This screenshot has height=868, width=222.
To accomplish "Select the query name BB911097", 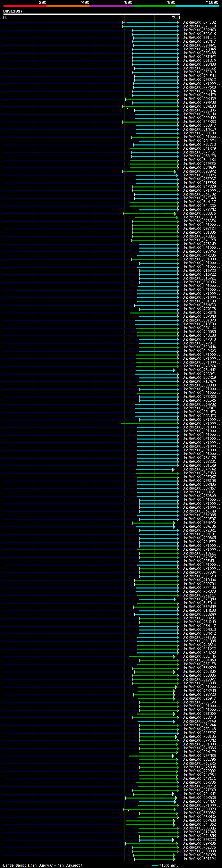I will (13, 11).
